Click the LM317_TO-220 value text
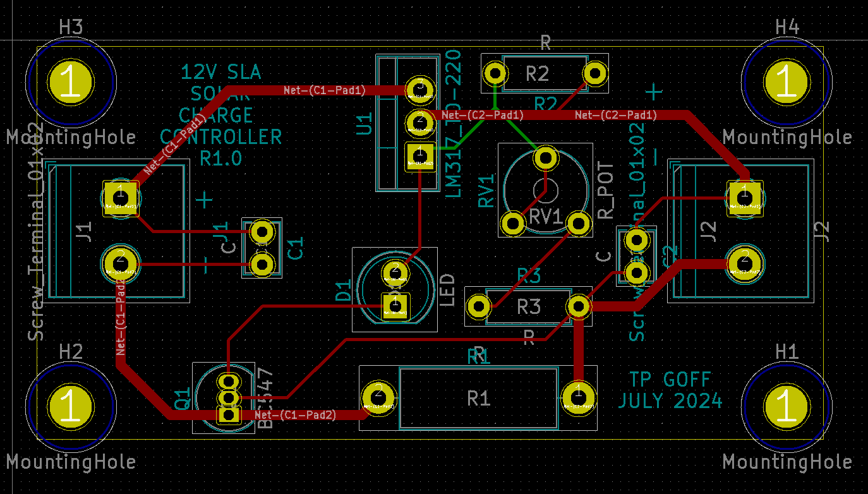The width and height of the screenshot is (868, 494). [454, 124]
